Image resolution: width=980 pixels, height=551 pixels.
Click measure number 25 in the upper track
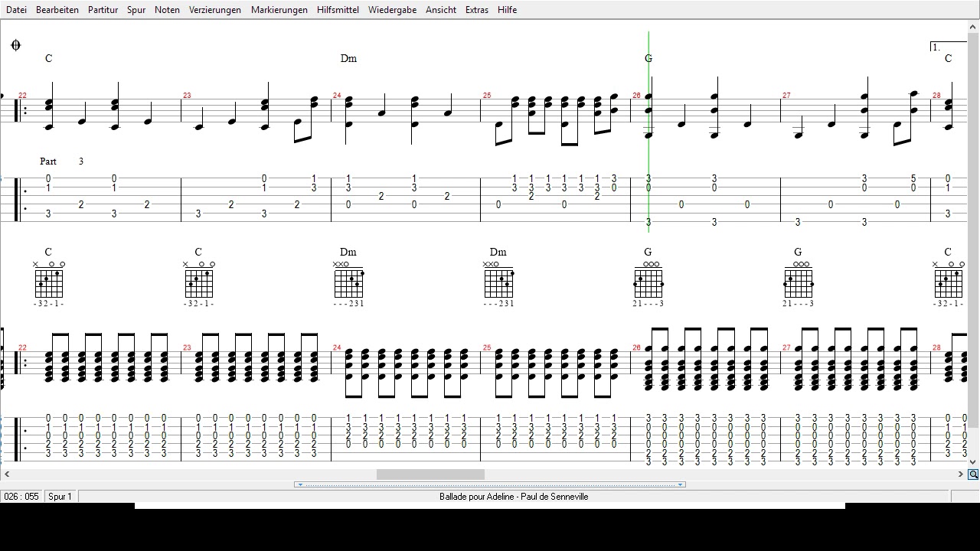pos(487,96)
